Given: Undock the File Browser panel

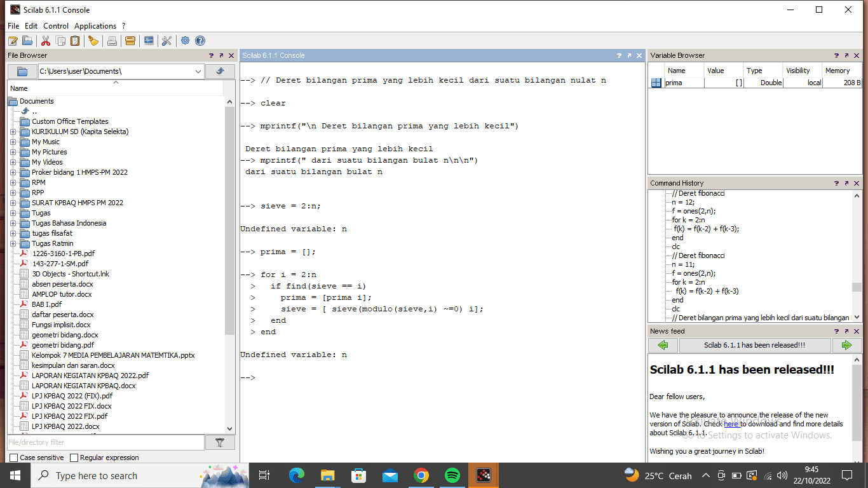Looking at the screenshot, I should 221,55.
